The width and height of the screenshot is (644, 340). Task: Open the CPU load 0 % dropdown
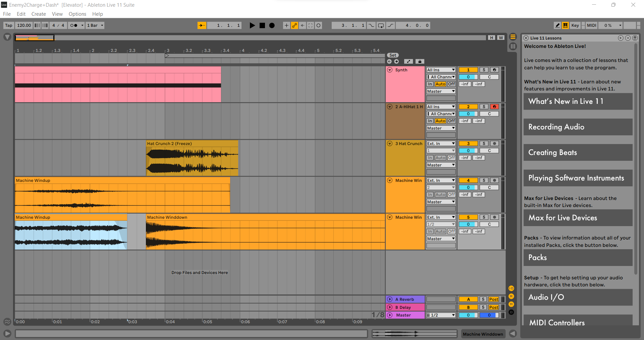[x=611, y=25]
